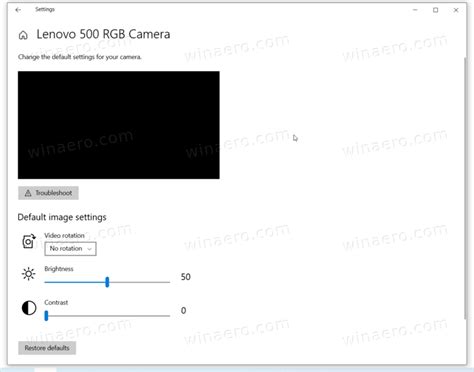Viewport: 474px width, 372px height.
Task: Click the Contrast slider handle
Action: pyautogui.click(x=46, y=316)
